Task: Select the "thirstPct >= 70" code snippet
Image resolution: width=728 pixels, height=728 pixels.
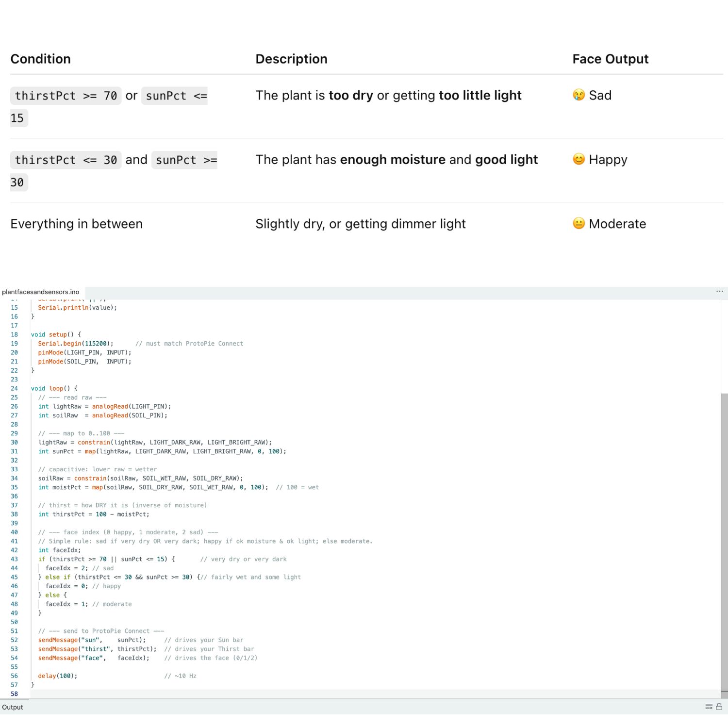Action: pos(66,96)
